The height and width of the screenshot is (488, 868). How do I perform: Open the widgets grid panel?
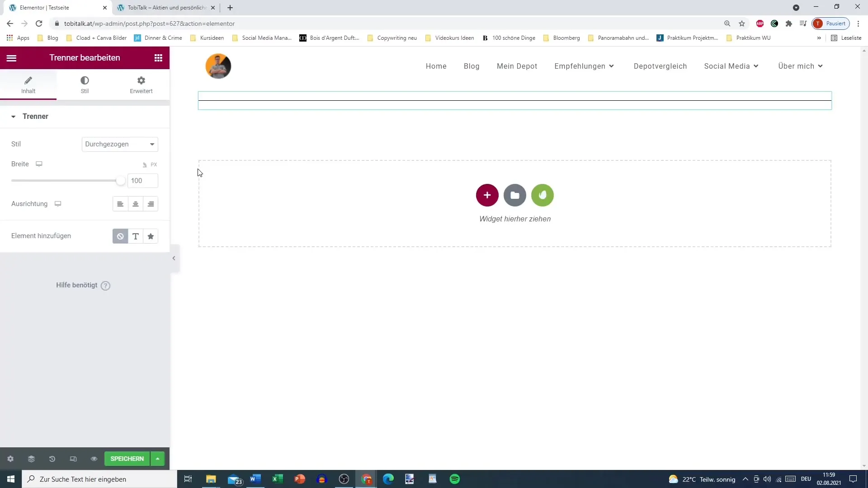pyautogui.click(x=158, y=58)
